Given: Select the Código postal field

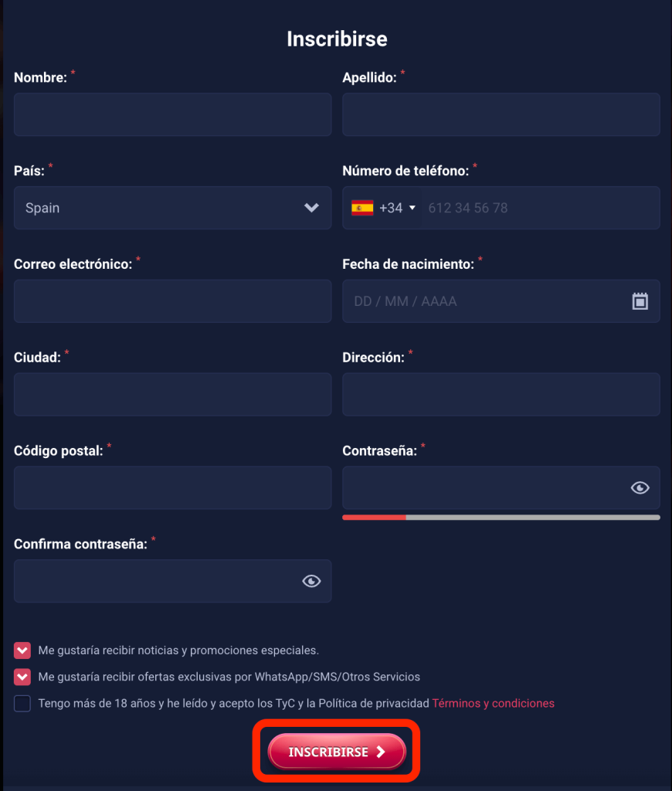Looking at the screenshot, I should pyautogui.click(x=172, y=487).
